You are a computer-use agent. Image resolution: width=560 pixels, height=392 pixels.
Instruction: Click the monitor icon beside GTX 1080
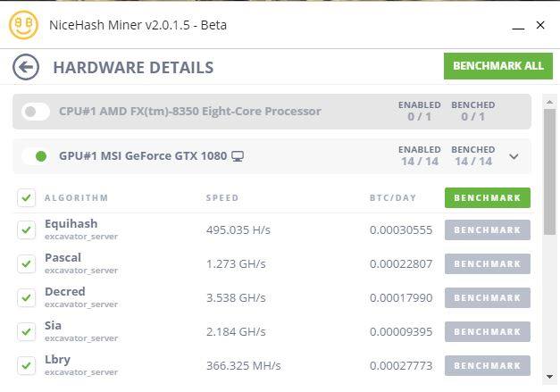[x=238, y=156]
